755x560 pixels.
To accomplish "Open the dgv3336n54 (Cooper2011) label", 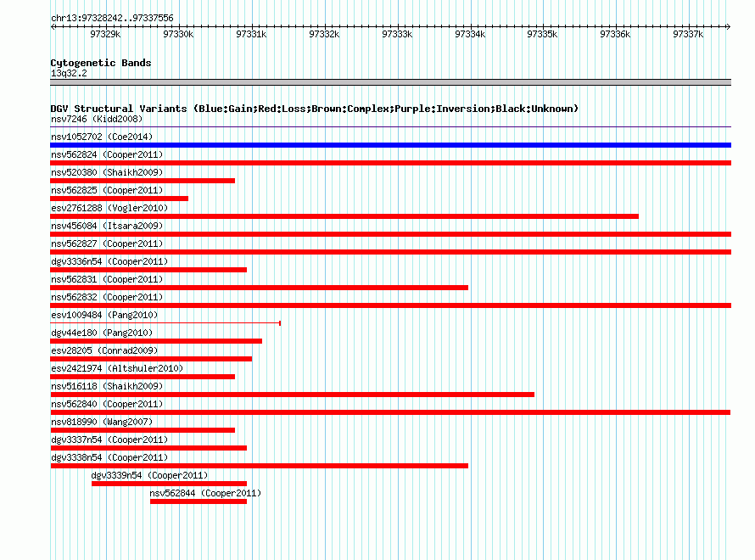I will pyautogui.click(x=109, y=261).
